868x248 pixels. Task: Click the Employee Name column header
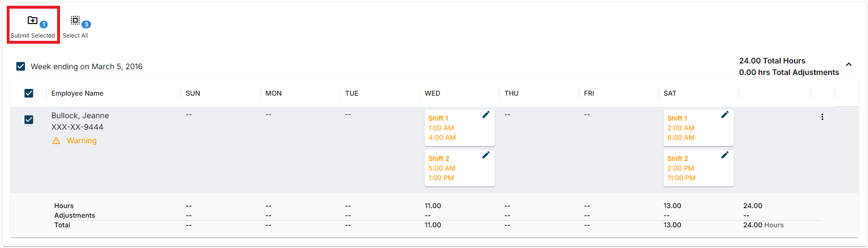(77, 93)
